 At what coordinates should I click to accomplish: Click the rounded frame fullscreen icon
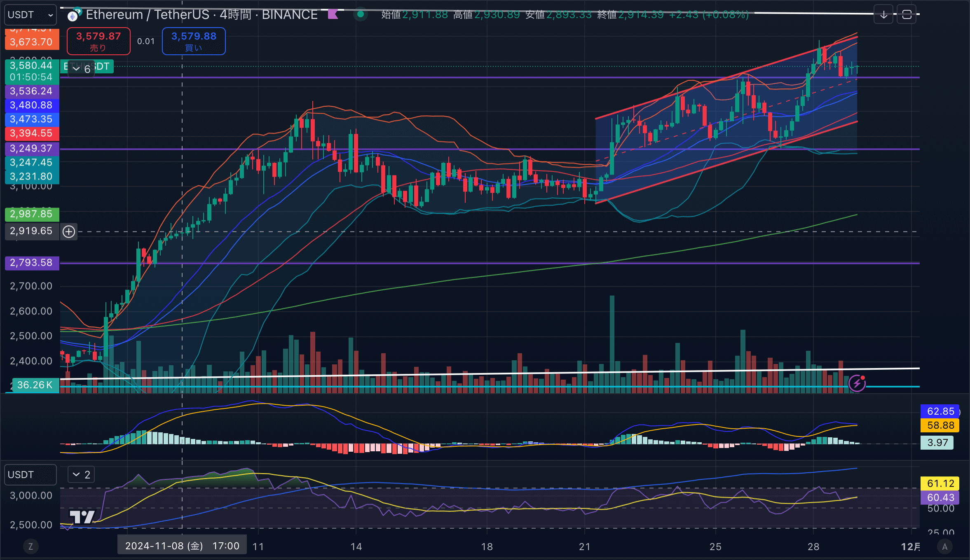pyautogui.click(x=907, y=15)
